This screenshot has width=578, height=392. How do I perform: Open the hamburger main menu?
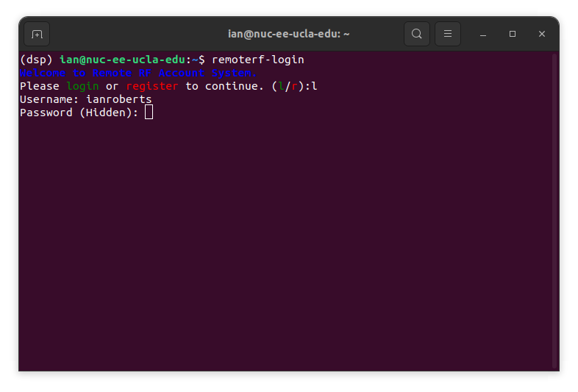click(x=448, y=34)
